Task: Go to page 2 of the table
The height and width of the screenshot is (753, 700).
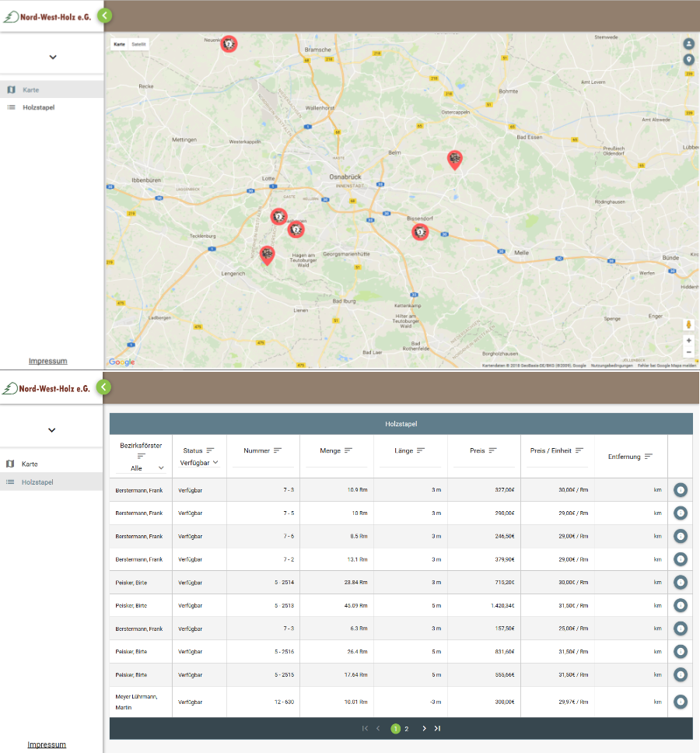Action: pyautogui.click(x=406, y=729)
